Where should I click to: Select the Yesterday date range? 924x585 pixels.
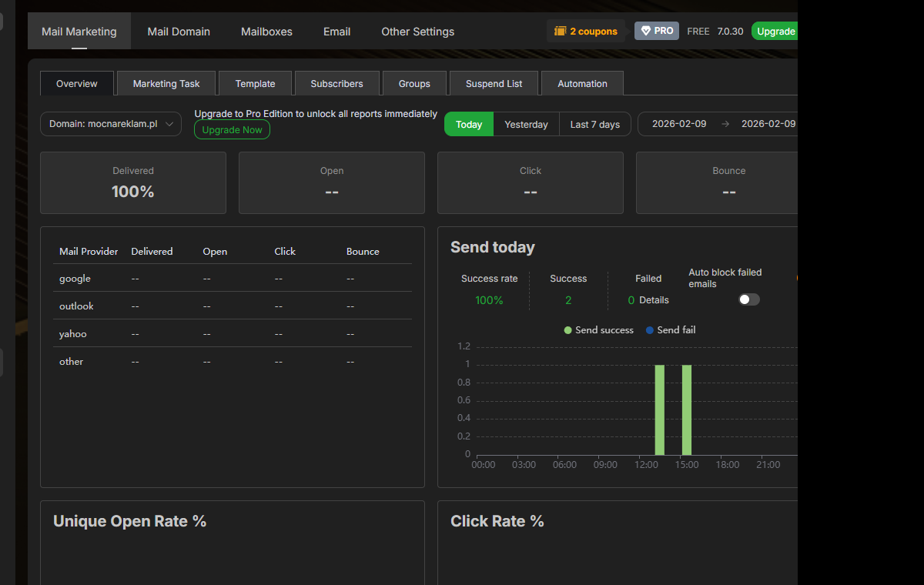(x=527, y=124)
